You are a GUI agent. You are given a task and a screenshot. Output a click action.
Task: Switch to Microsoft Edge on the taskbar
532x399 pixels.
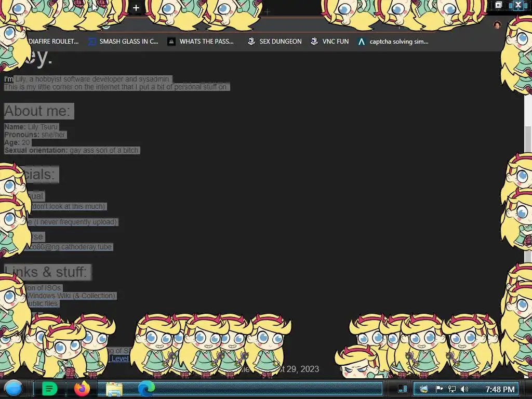point(146,389)
